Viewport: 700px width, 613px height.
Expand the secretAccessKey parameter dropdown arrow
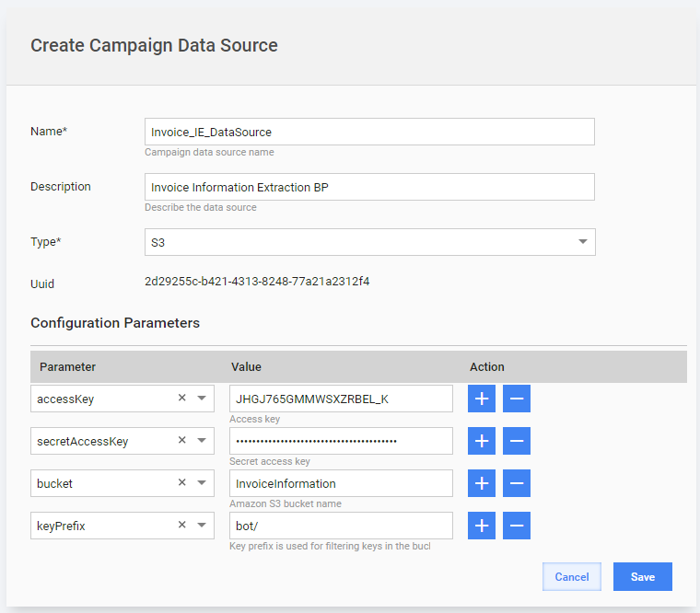pos(202,440)
